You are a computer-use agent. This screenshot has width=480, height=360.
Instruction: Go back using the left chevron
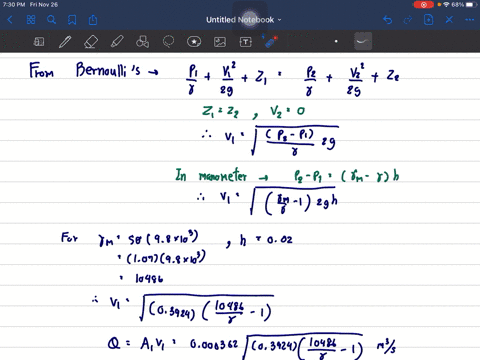coord(10,20)
